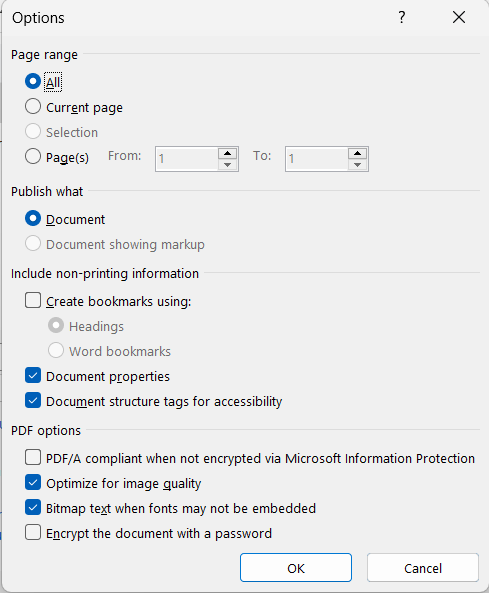Screen dimensions: 489x593
Task: Click the To field down arrow
Action: coord(357,165)
